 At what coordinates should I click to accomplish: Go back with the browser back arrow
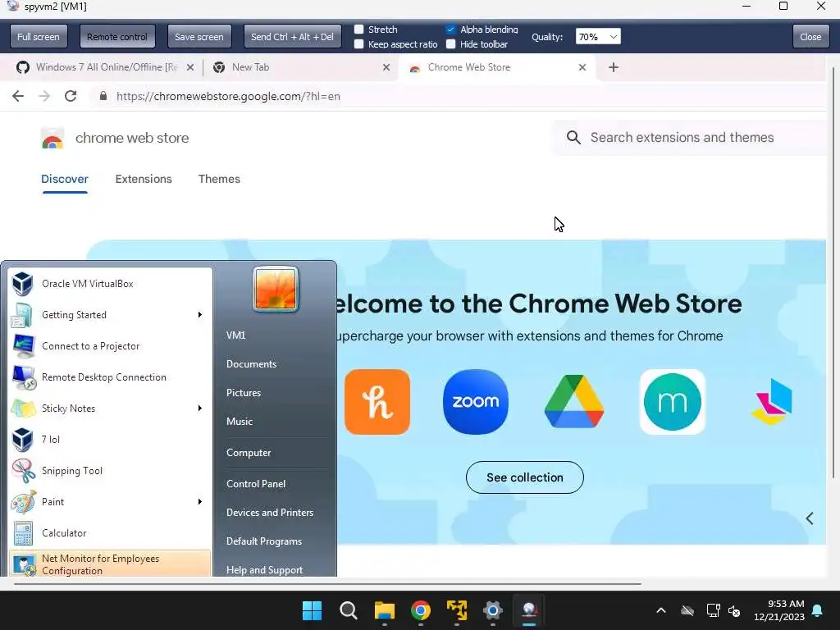point(18,97)
